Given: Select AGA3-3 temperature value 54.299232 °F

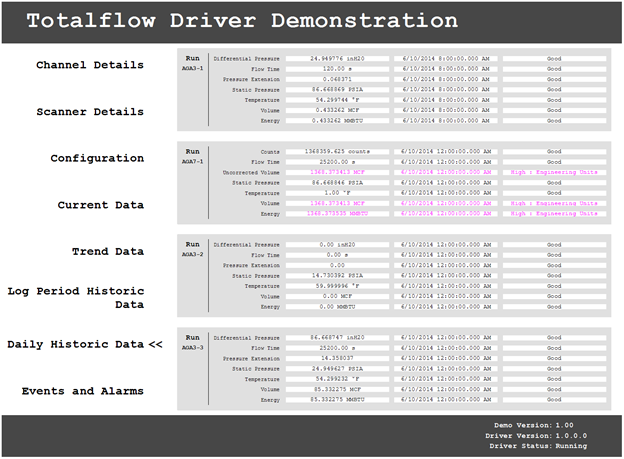Looking at the screenshot, I should [337, 379].
